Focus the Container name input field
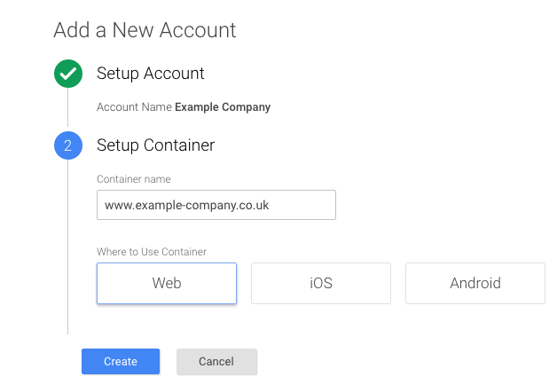This screenshot has height=392, width=557. pos(216,205)
